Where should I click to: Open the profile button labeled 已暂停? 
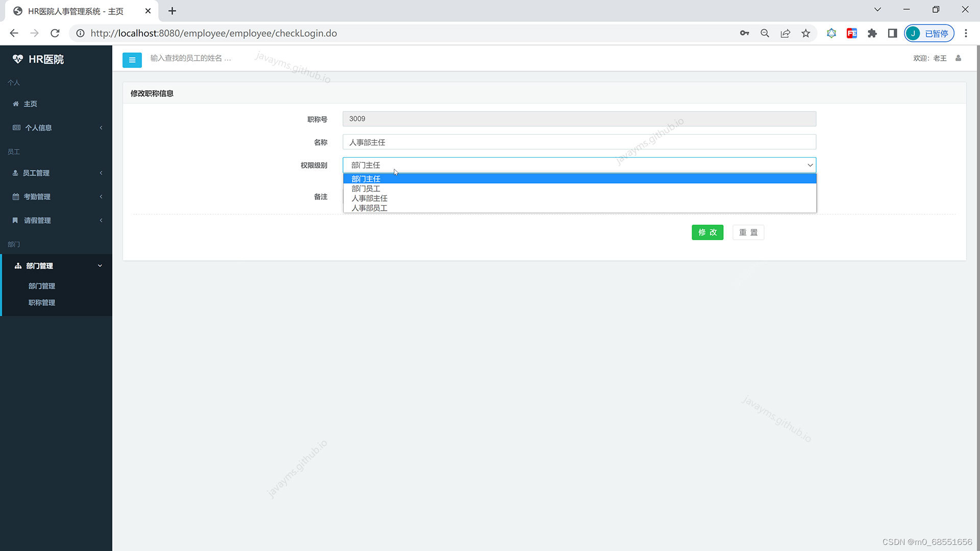click(929, 33)
